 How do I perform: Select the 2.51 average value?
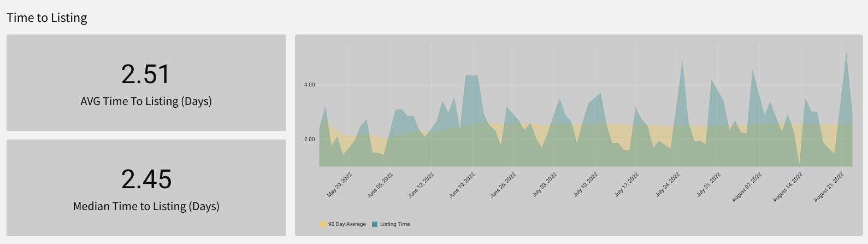pos(146,74)
